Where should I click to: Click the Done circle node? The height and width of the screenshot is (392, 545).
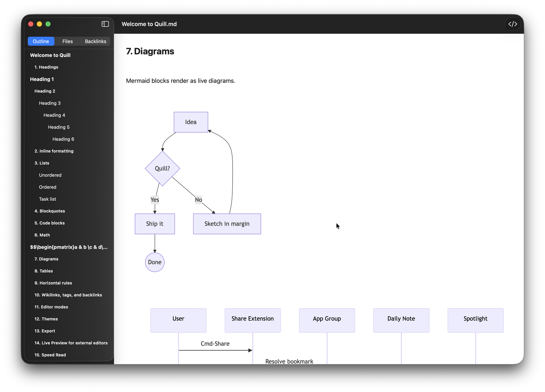(155, 262)
